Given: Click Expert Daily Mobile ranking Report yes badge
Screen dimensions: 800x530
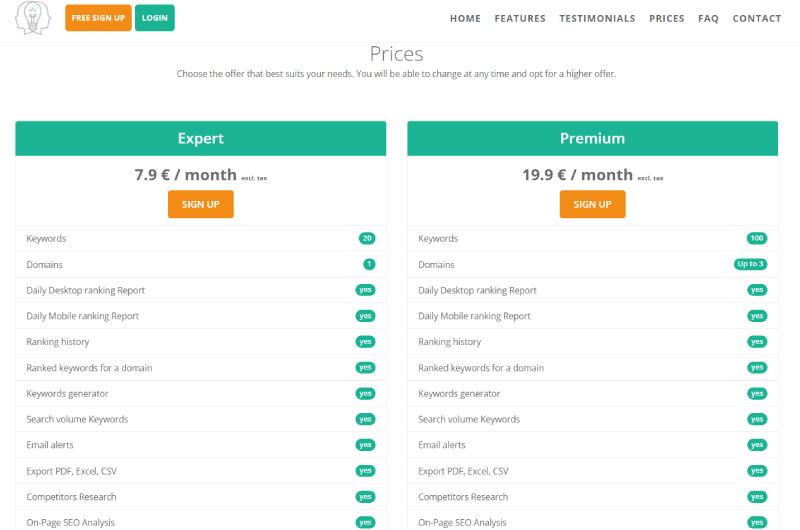Looking at the screenshot, I should click(x=365, y=316).
